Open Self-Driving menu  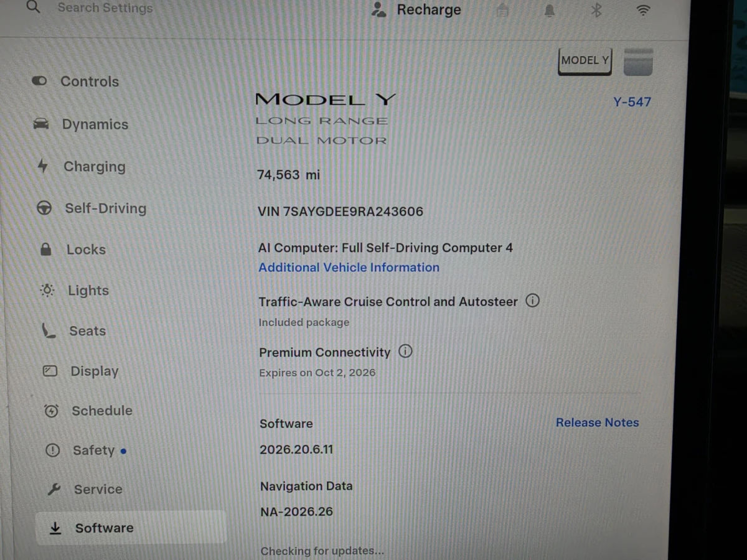(105, 208)
